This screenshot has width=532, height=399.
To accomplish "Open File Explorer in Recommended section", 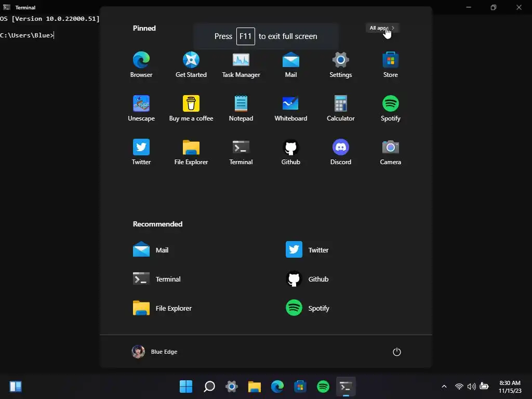I will coord(162,308).
